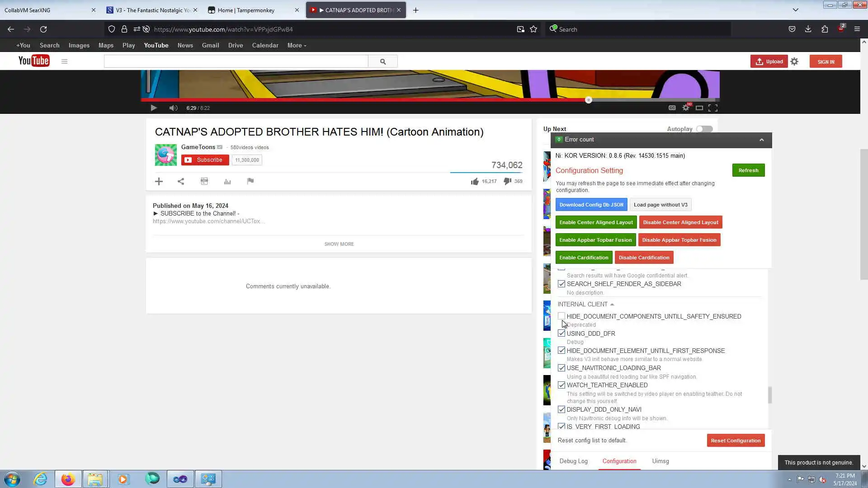This screenshot has height=488, width=868.
Task: Open the More dropdown in Google bar
Action: point(297,45)
